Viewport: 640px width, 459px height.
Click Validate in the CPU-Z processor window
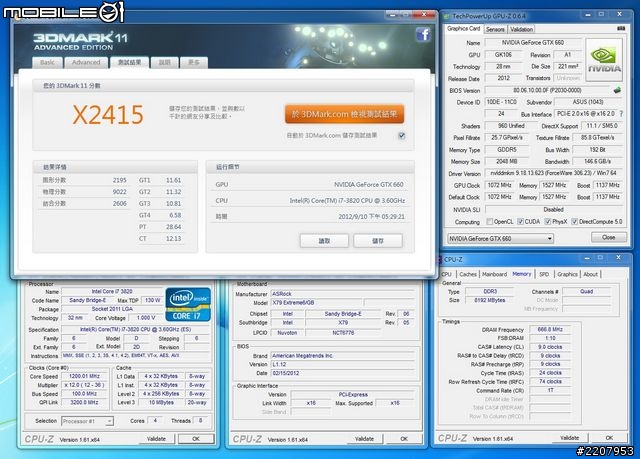tap(156, 439)
